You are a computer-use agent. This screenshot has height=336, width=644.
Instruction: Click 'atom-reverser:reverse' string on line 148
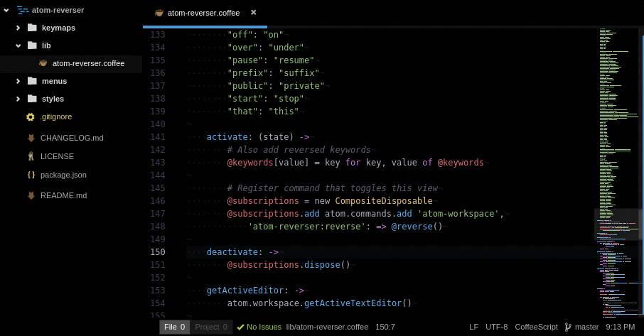point(307,227)
